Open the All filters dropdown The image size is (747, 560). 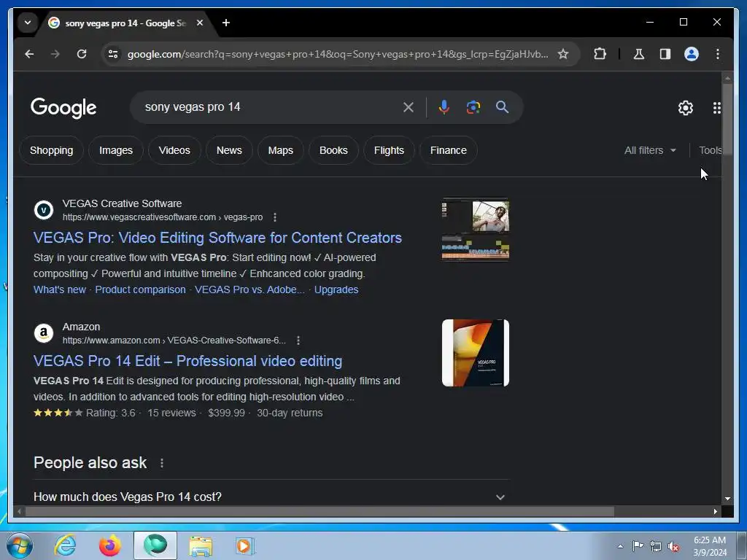tap(650, 150)
